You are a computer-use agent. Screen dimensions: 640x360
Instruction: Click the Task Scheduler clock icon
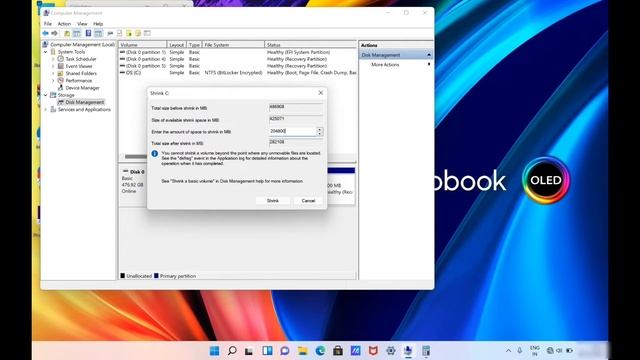60,59
